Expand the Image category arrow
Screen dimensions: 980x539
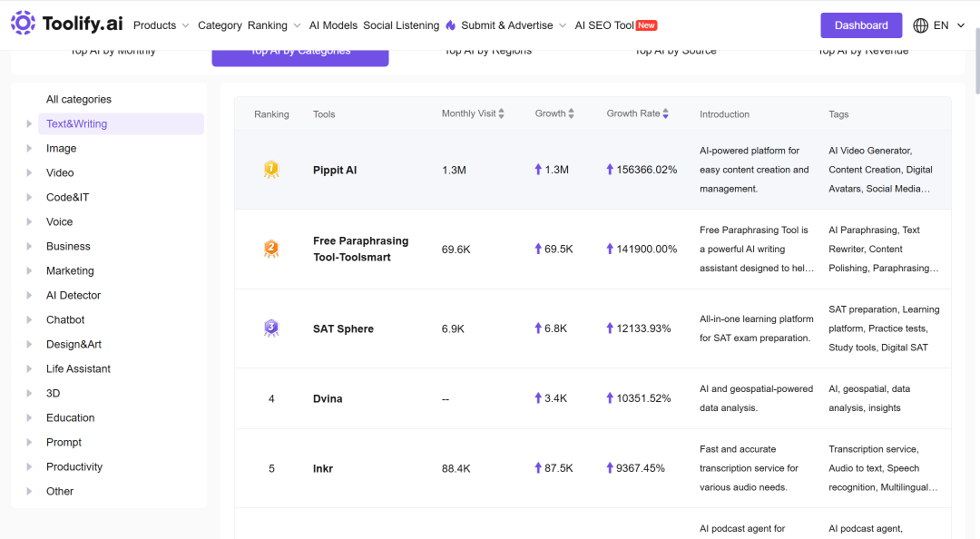29,148
